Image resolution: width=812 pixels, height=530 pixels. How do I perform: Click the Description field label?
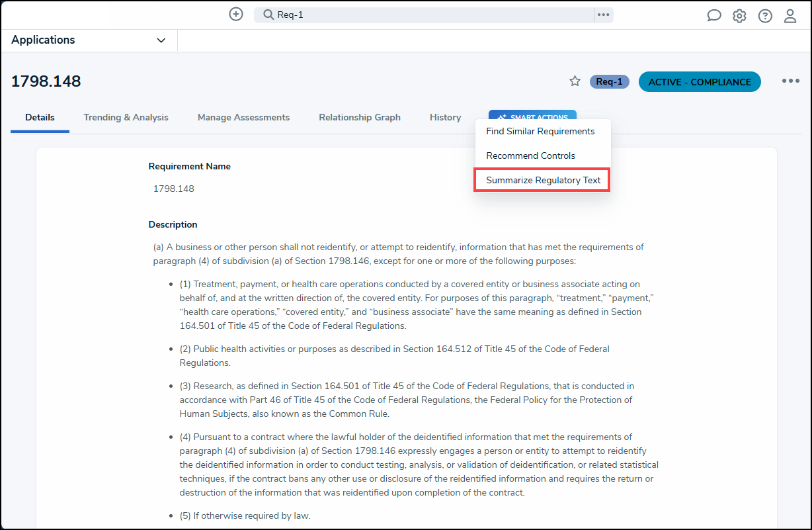point(173,225)
